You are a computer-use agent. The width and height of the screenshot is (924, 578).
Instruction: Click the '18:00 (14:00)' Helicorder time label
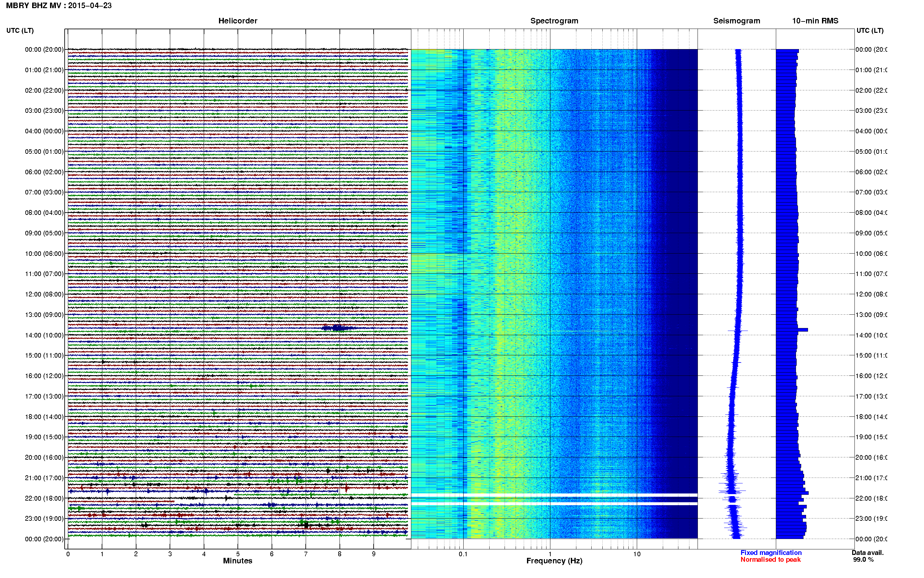[x=44, y=417]
